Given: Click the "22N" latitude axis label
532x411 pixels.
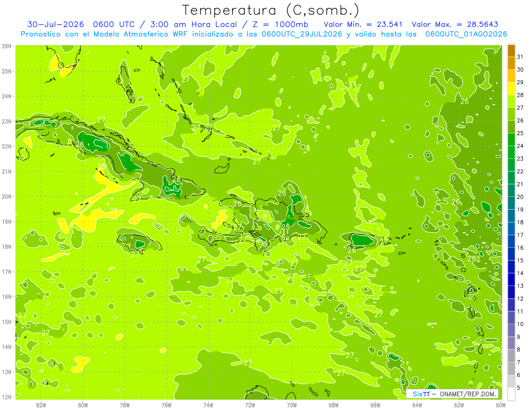Looking at the screenshot, I should [7, 146].
